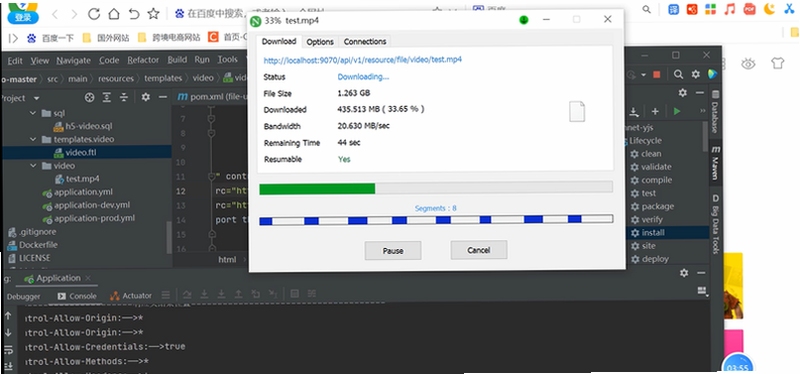This screenshot has width=800, height=374.
Task: Collapse the video folder in project tree
Action: [33, 166]
